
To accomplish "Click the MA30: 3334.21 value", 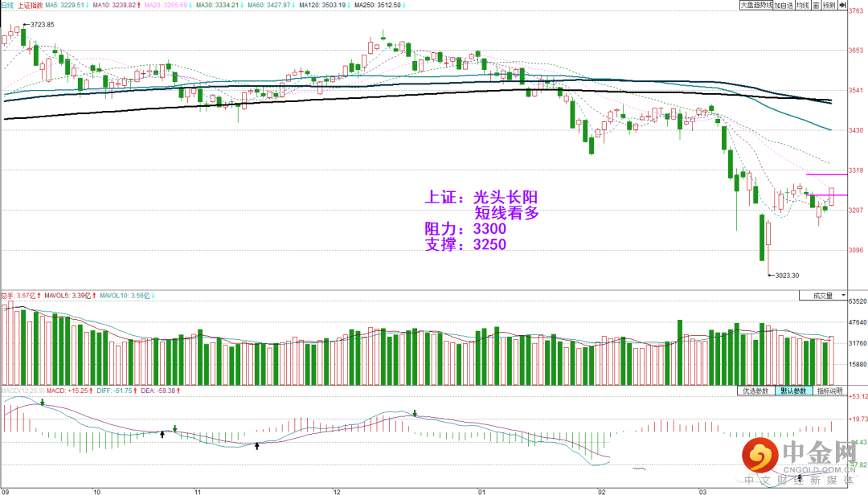I will (x=219, y=5).
